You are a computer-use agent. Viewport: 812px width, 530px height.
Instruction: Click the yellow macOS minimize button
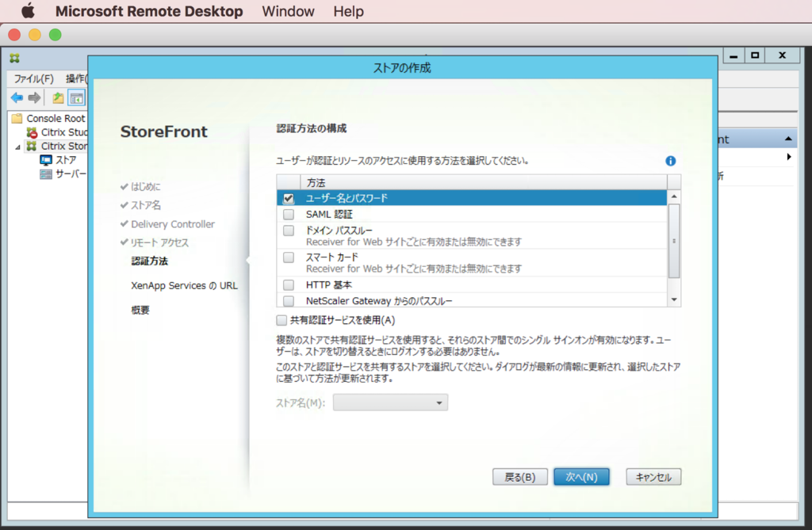coord(35,35)
